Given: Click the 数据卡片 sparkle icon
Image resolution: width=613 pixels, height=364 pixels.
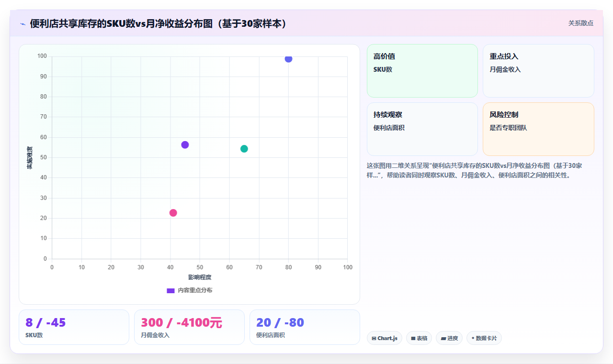Looking at the screenshot, I should pos(473,338).
